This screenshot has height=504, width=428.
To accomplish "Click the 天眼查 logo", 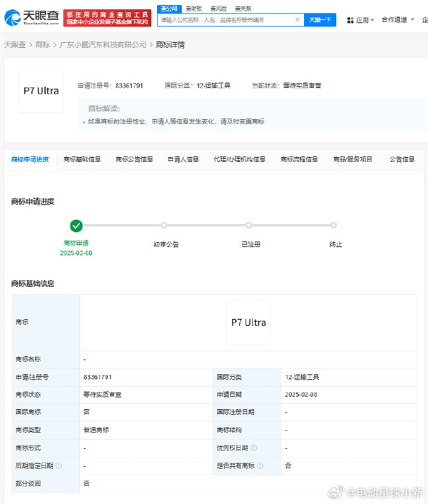I will [31, 17].
